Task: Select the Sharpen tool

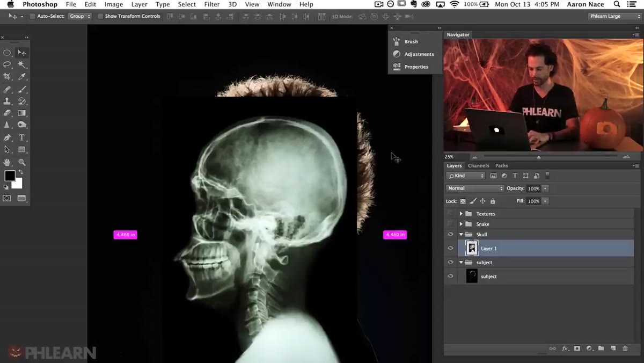Action: (x=8, y=125)
